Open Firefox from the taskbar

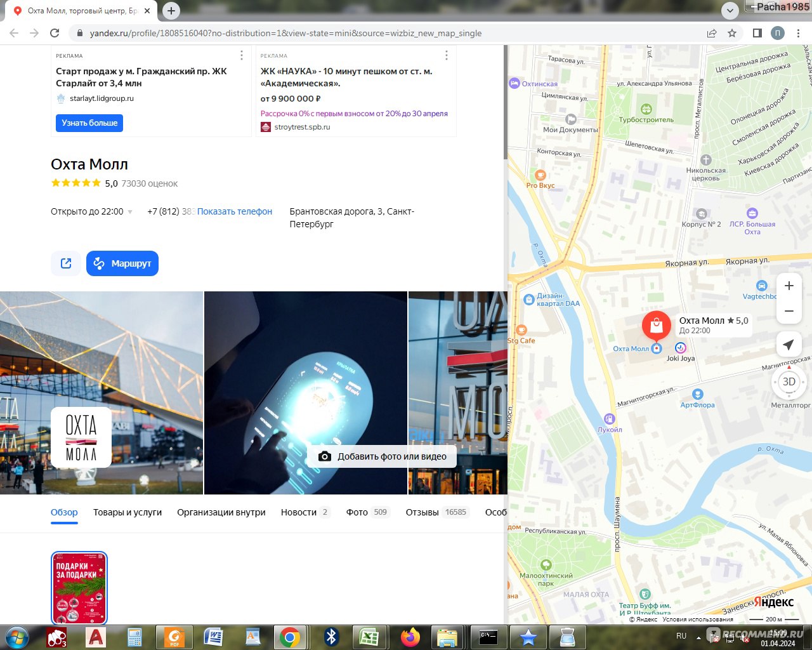[x=410, y=637]
